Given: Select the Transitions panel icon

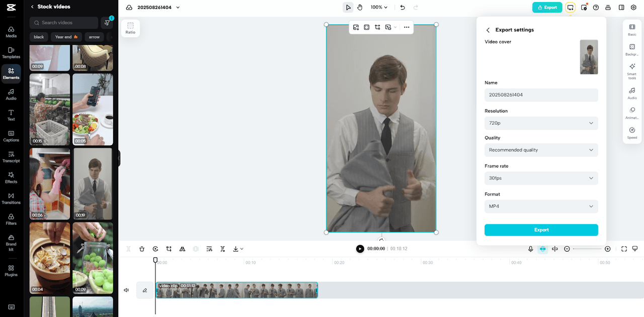Looking at the screenshot, I should click(x=11, y=198).
